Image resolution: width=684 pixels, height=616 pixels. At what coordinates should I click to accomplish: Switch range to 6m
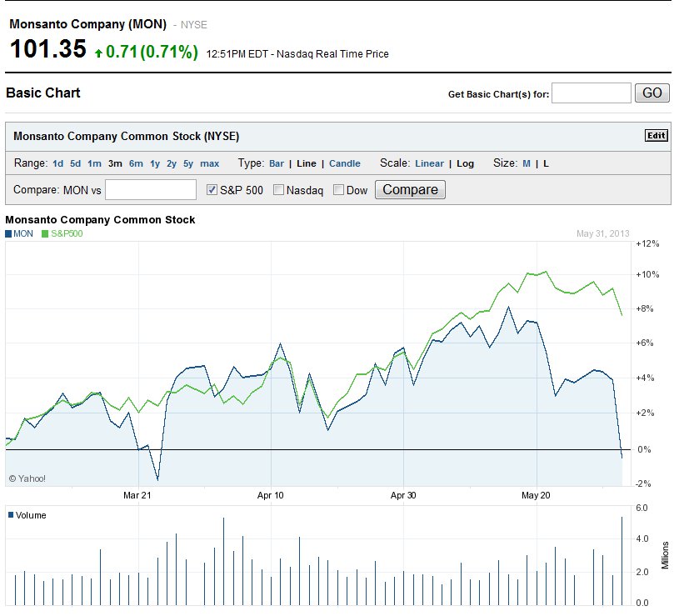point(136,163)
